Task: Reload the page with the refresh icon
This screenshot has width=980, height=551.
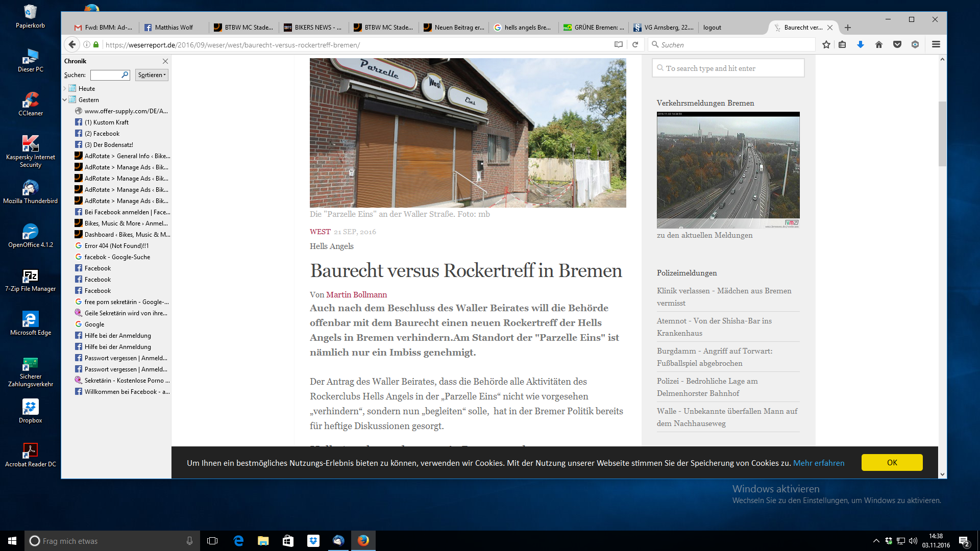Action: coord(635,44)
